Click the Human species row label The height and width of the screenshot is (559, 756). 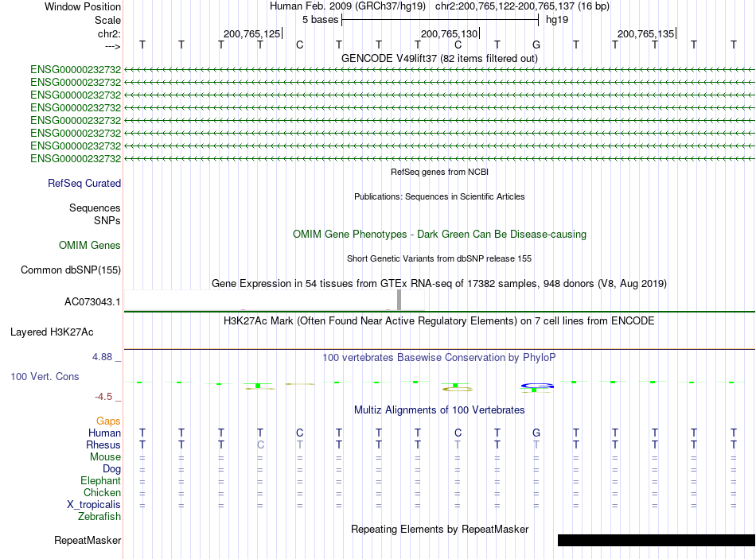tap(104, 433)
